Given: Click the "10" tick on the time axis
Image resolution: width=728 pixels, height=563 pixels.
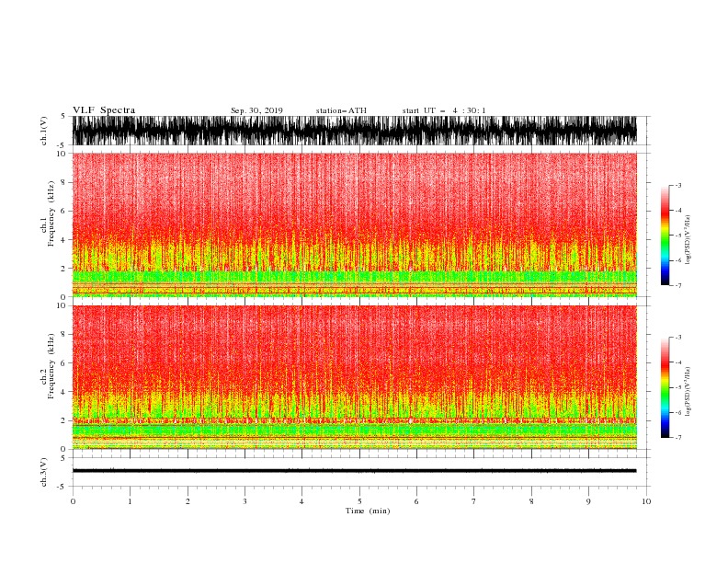Looking at the screenshot, I should (x=646, y=501).
